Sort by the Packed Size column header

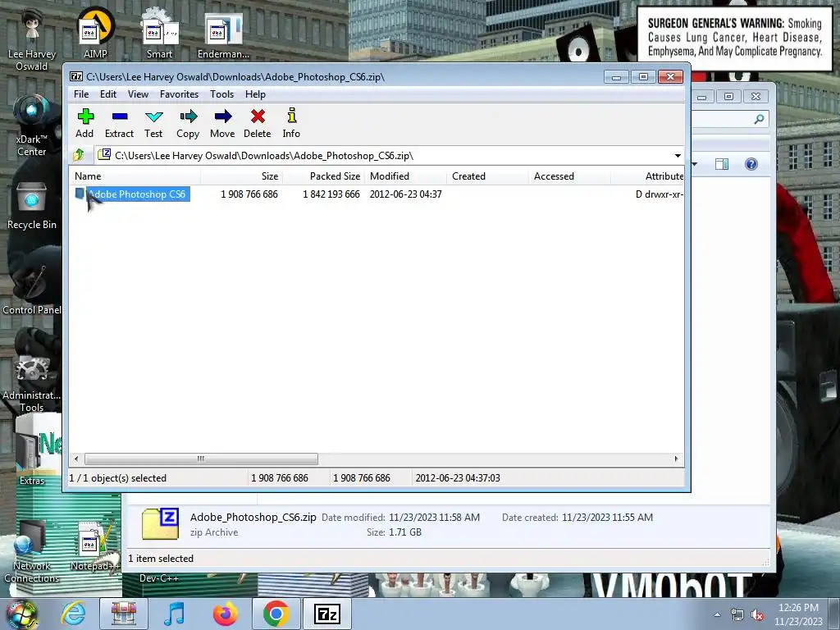click(323, 176)
